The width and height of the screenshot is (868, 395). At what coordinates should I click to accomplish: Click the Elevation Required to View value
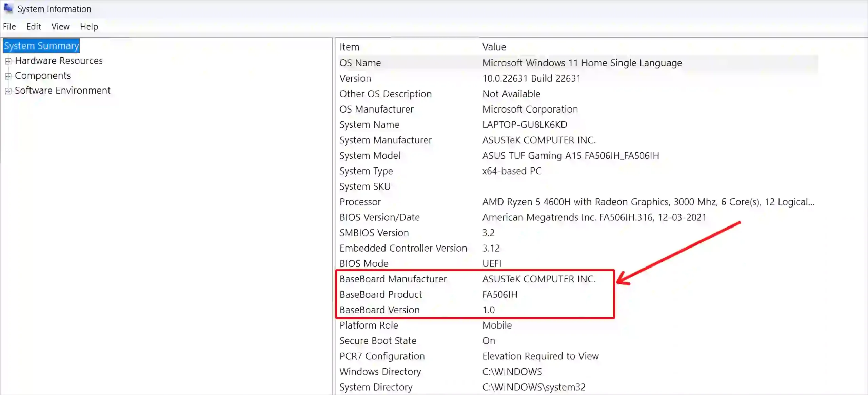pos(540,356)
